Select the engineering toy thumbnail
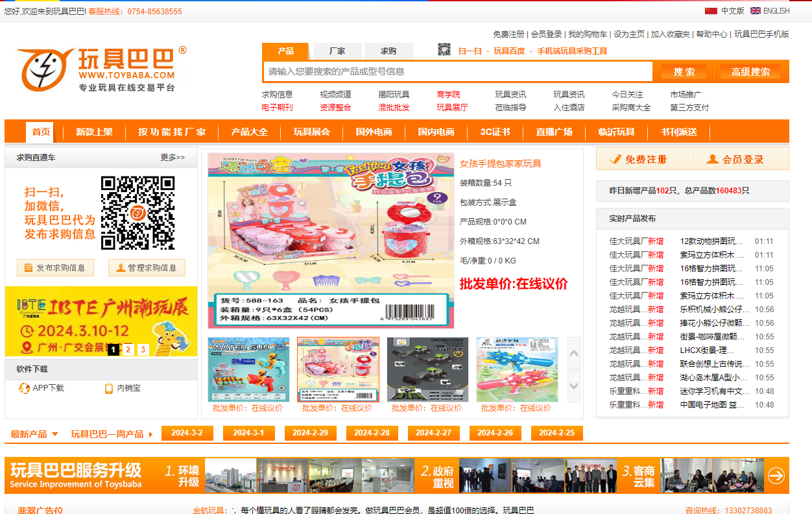The image size is (812, 514). (427, 369)
